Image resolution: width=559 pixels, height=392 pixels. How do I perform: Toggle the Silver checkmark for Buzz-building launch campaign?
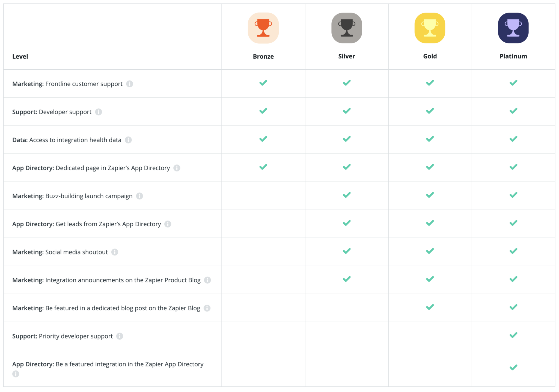346,195
